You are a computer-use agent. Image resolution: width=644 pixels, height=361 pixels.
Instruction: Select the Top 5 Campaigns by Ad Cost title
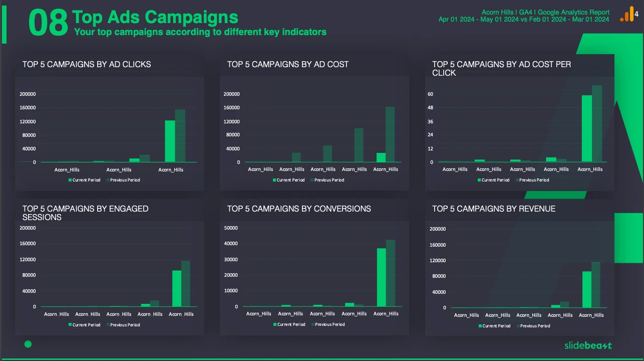288,64
